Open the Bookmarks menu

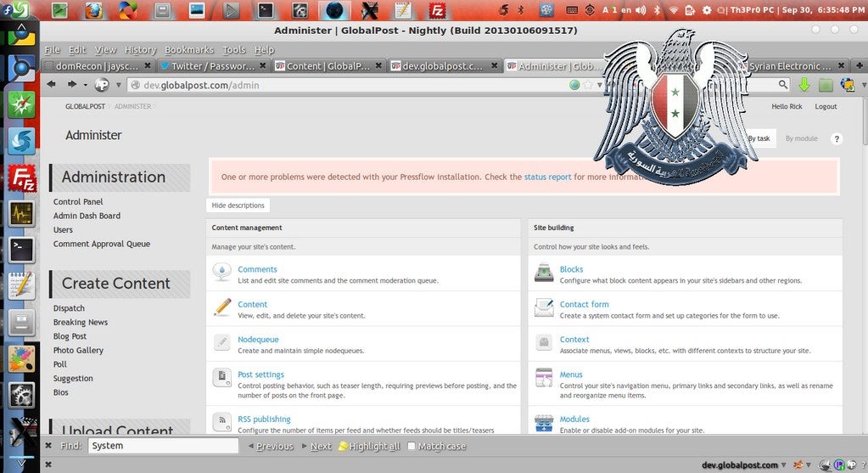coord(188,49)
